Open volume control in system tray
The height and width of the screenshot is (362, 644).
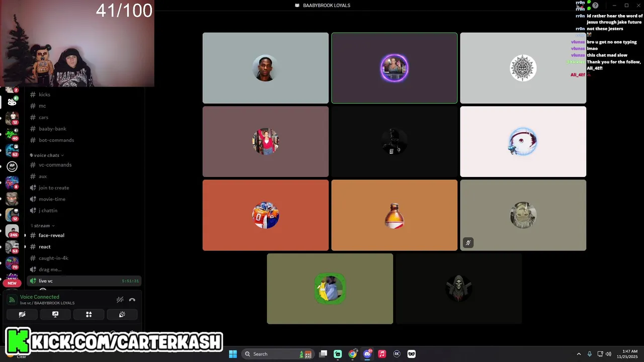[x=608, y=354]
